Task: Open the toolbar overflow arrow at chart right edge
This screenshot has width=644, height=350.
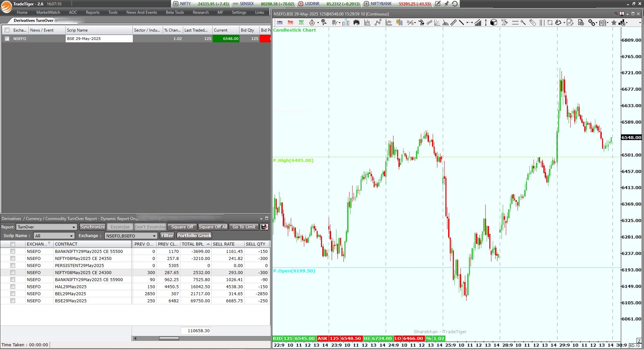Action: coord(640,23)
